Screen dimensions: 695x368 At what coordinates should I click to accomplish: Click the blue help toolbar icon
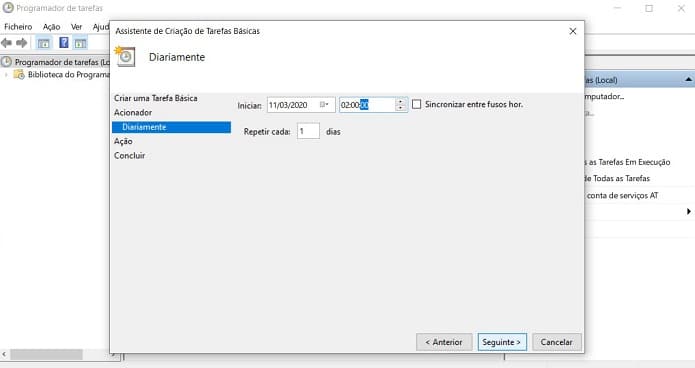tap(64, 43)
